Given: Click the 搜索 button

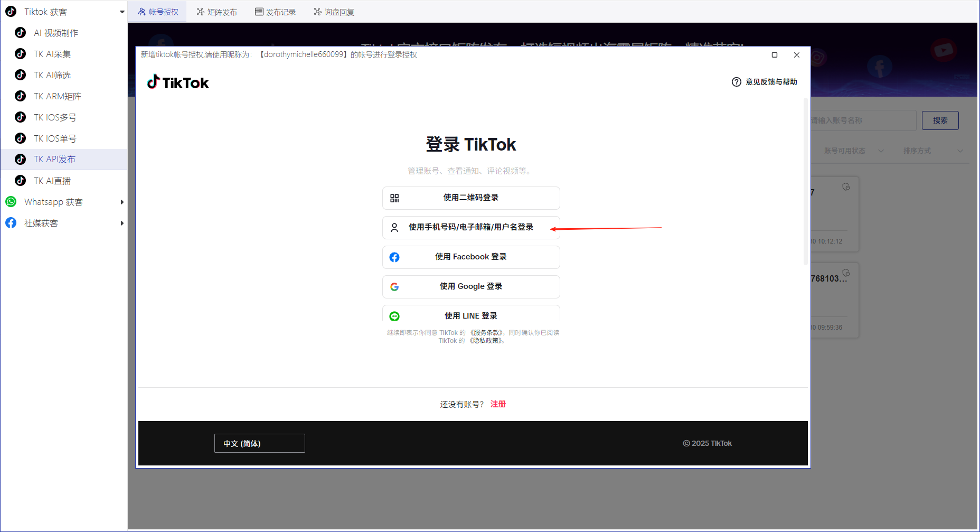Looking at the screenshot, I should point(940,120).
